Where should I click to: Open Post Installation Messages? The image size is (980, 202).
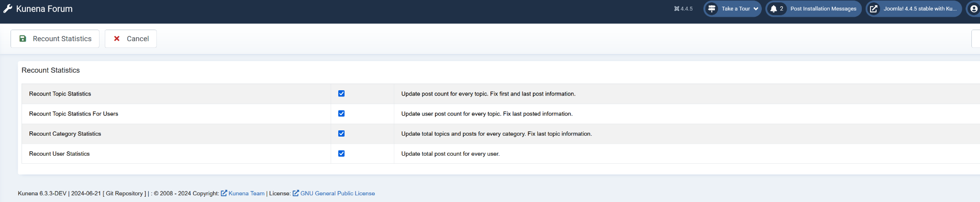coord(823,9)
